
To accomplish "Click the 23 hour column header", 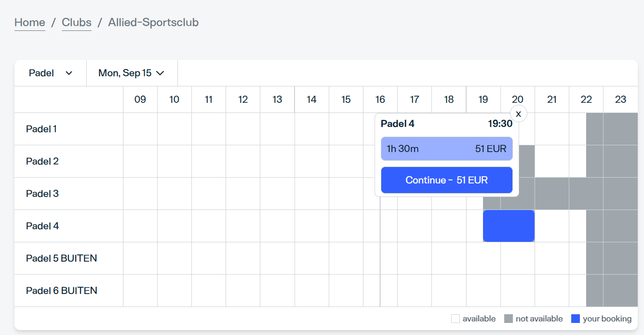I will click(x=620, y=99).
